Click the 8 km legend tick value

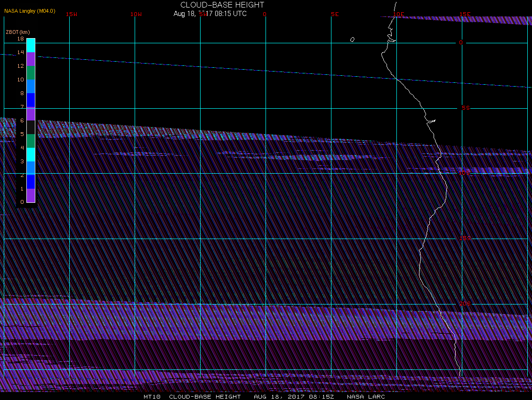[x=22, y=93]
